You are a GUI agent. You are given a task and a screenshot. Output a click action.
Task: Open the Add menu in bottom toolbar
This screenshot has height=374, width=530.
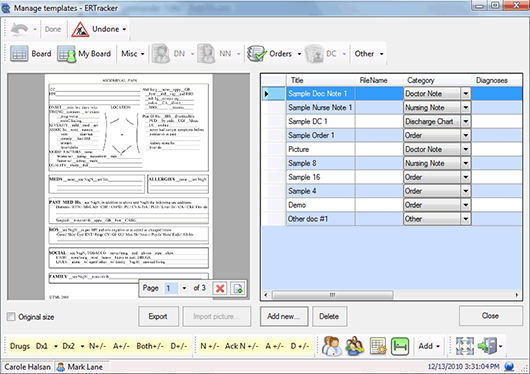429,346
